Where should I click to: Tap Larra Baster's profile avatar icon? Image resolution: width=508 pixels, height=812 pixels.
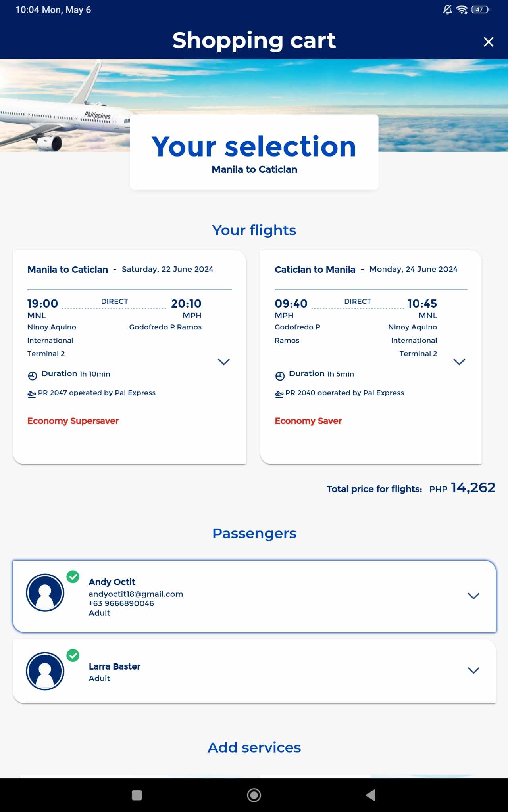[45, 671]
